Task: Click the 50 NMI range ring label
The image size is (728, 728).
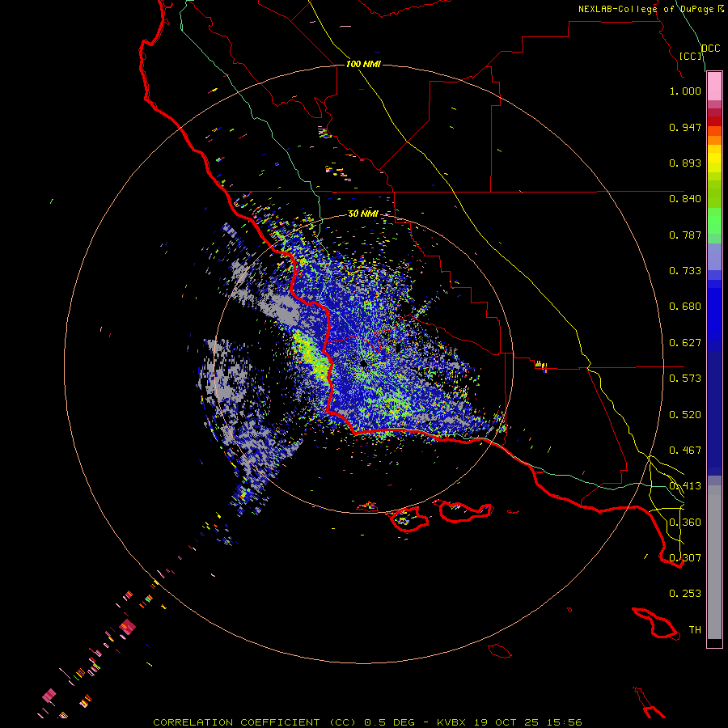Action: [x=363, y=214]
